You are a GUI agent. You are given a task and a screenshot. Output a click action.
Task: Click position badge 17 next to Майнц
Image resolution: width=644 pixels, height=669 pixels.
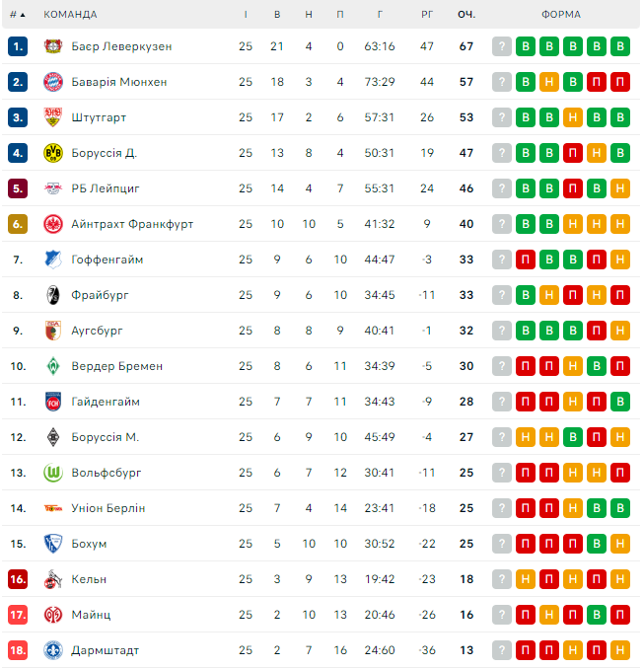point(18,615)
